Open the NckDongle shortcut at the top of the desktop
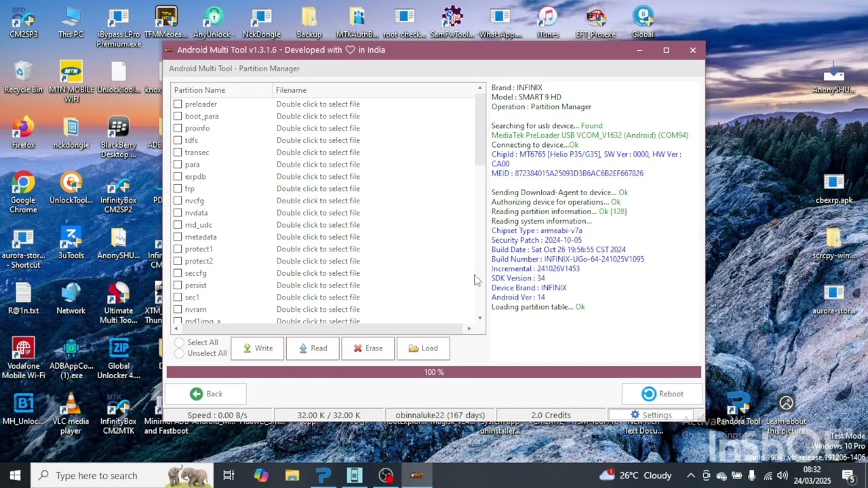 click(261, 22)
